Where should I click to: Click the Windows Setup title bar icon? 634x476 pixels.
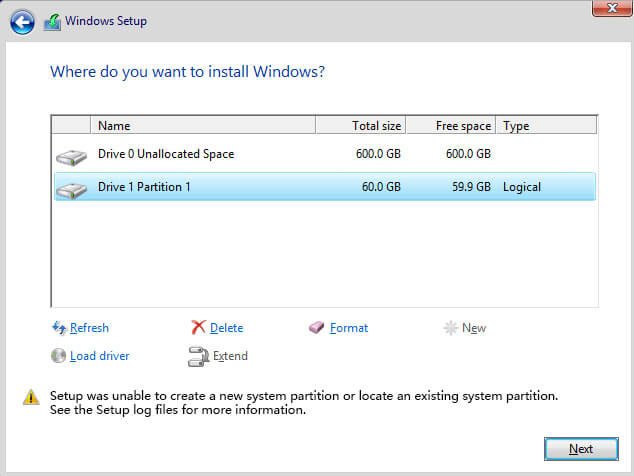pyautogui.click(x=52, y=21)
